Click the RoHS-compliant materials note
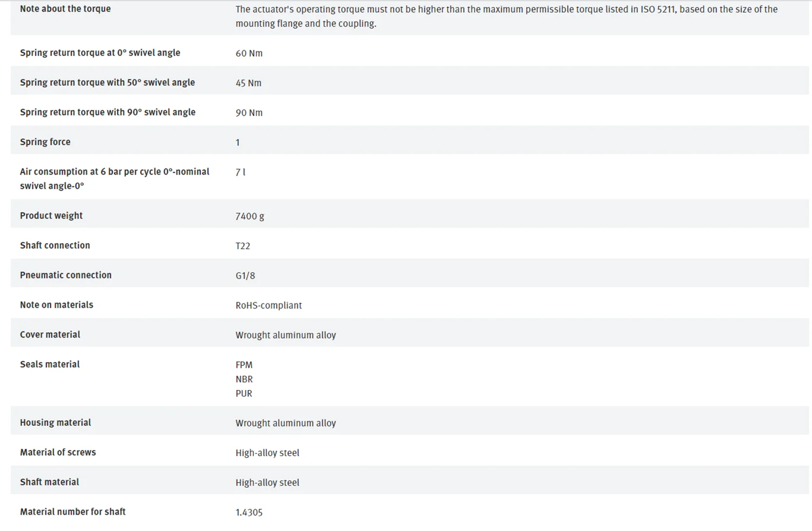812x531 pixels. click(269, 306)
